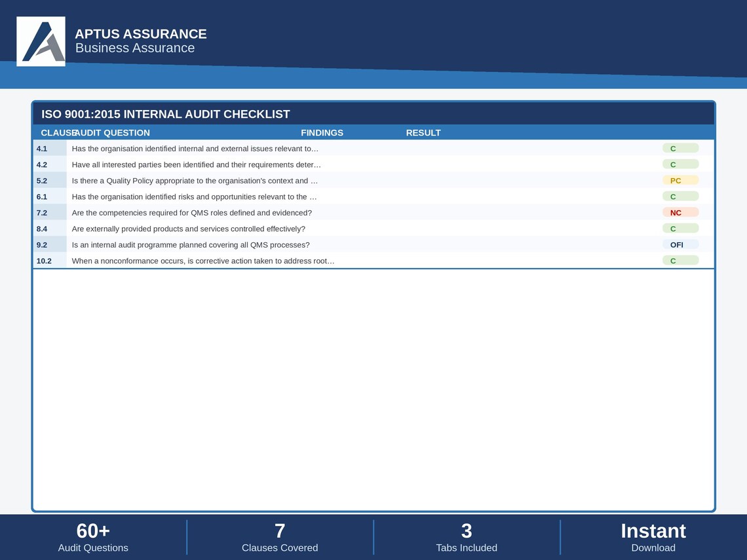Image resolution: width=747 pixels, height=560 pixels.
Task: Select clause cell 8.4
Action: (x=50, y=229)
